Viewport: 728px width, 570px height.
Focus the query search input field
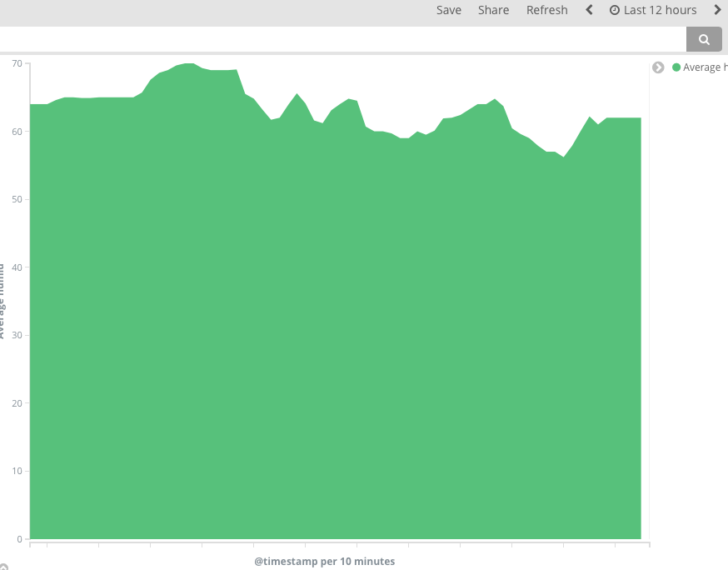click(x=342, y=39)
